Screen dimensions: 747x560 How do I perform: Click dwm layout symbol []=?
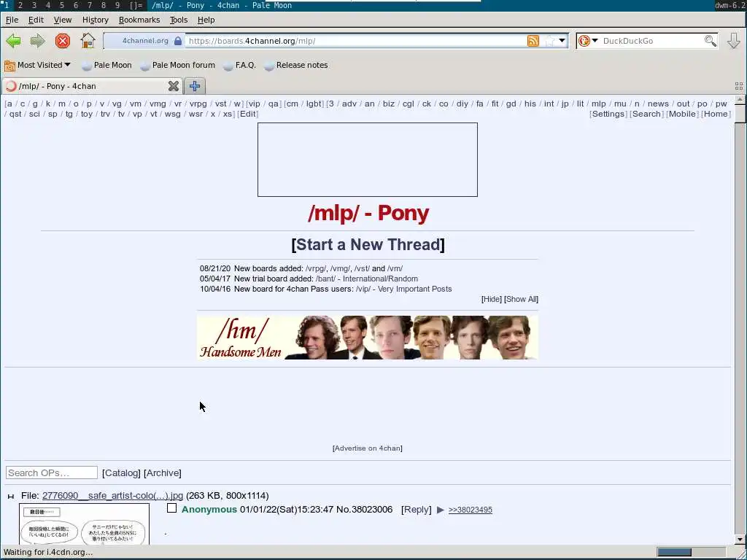(x=136, y=5)
